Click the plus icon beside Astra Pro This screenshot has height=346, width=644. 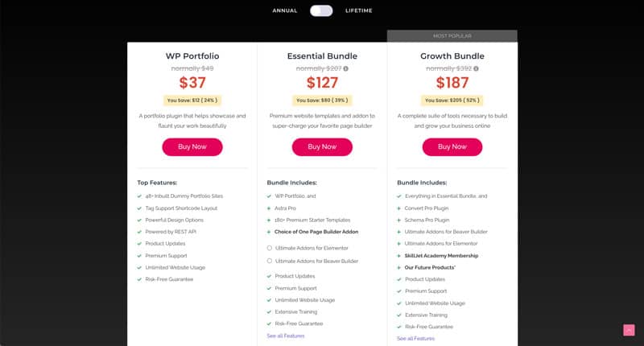click(269, 208)
